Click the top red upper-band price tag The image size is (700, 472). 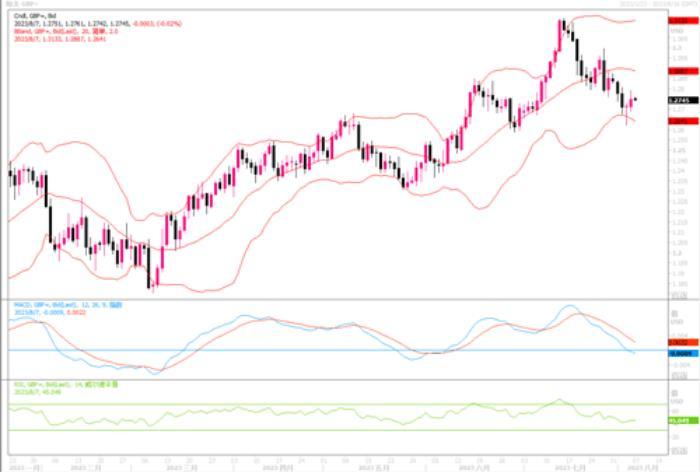click(683, 21)
